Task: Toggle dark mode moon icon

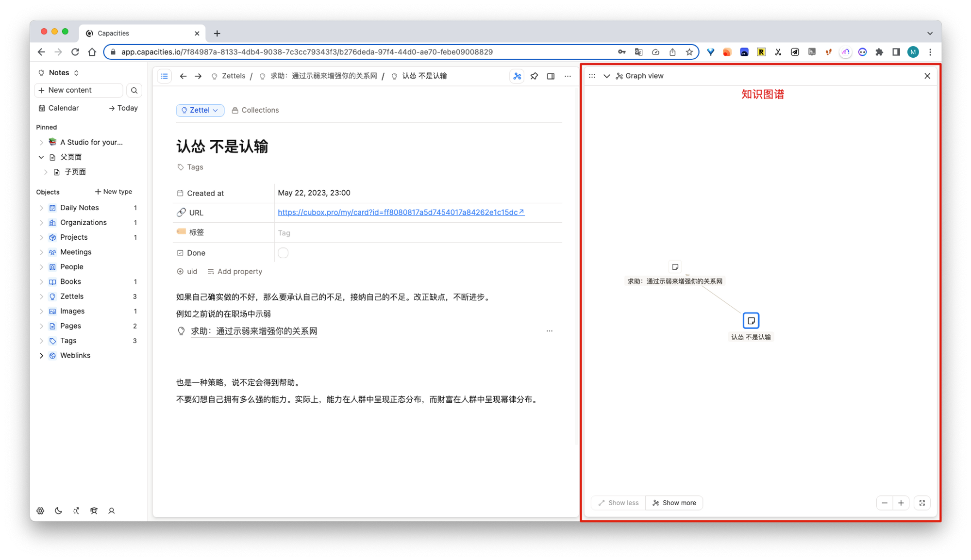Action: [x=58, y=511]
